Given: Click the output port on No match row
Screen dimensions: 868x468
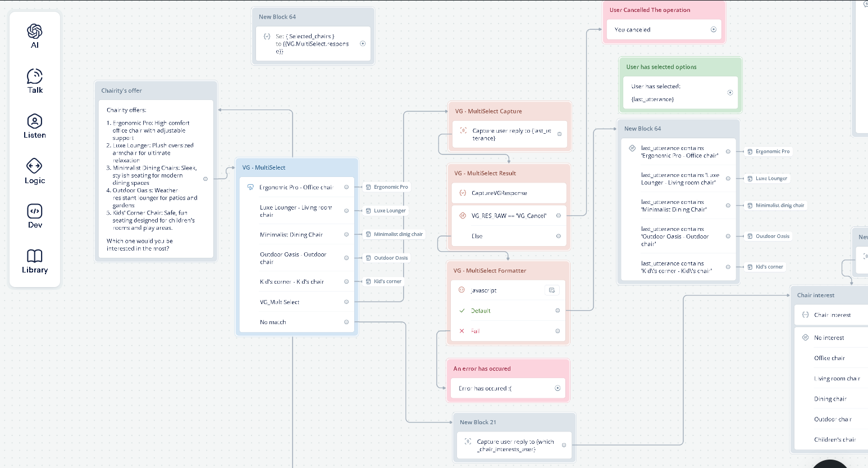Looking at the screenshot, I should [x=346, y=322].
